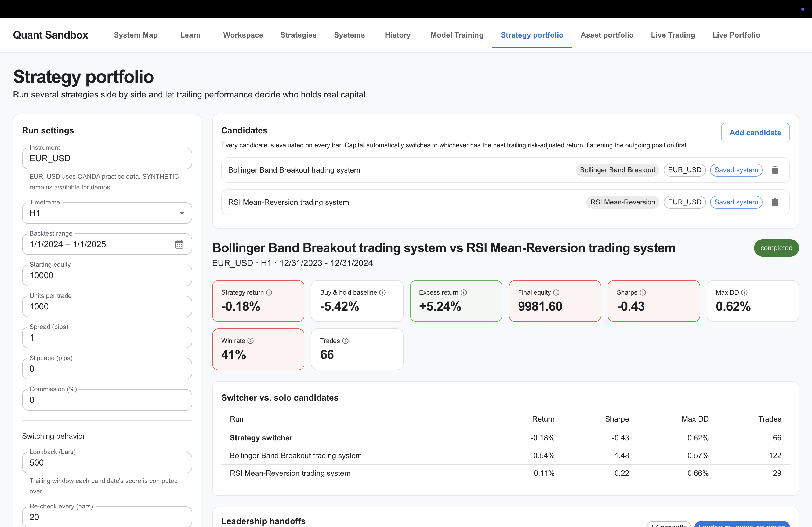Screen dimensions: 812x527
Task: Show info for Max DD metric
Action: 744,292
